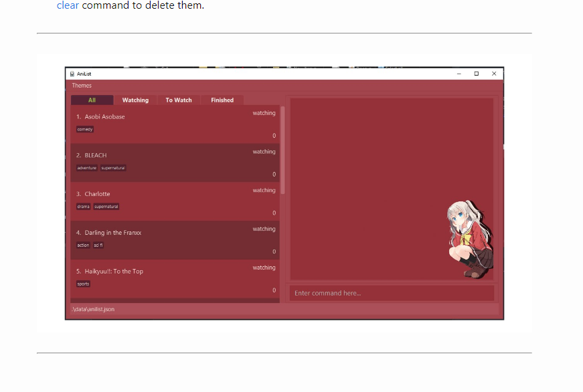Click the watching status of Asobi Asobase
The width and height of the screenshot is (583, 392).
click(264, 113)
